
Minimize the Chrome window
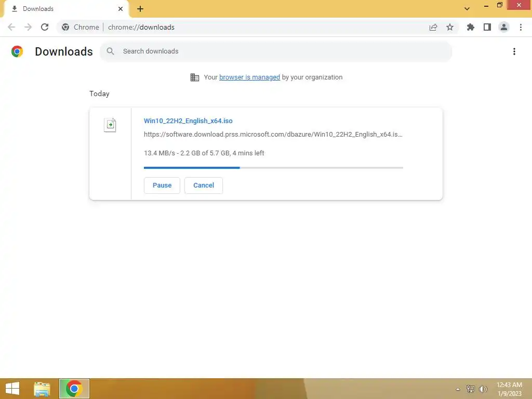[486, 5]
